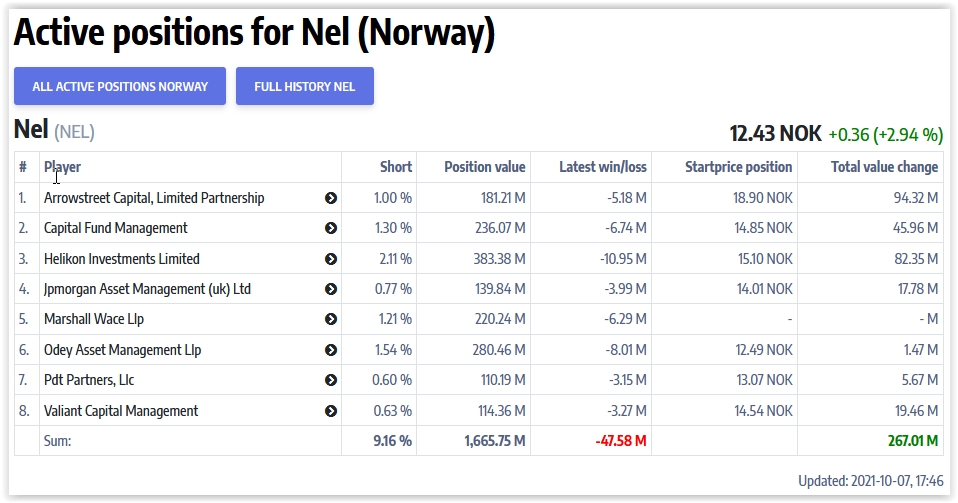Sort by Total value change header
This screenshot has height=503, width=958.
tap(884, 167)
